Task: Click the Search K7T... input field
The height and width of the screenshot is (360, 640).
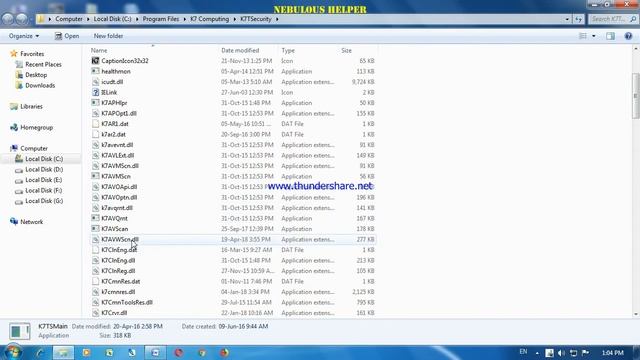Action: [613, 19]
